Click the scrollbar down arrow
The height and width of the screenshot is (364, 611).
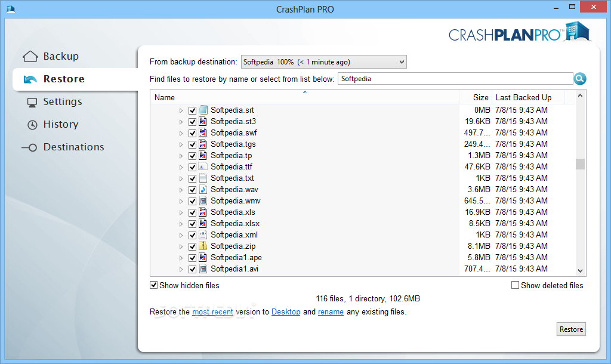580,270
